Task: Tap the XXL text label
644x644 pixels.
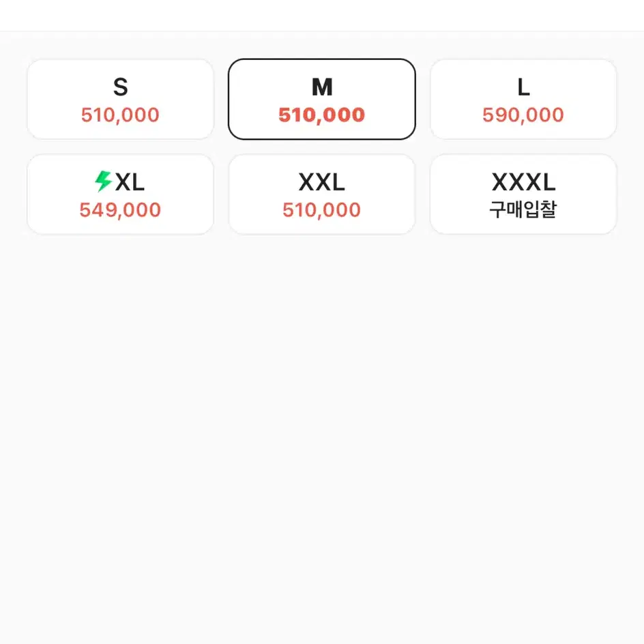Action: (x=321, y=182)
